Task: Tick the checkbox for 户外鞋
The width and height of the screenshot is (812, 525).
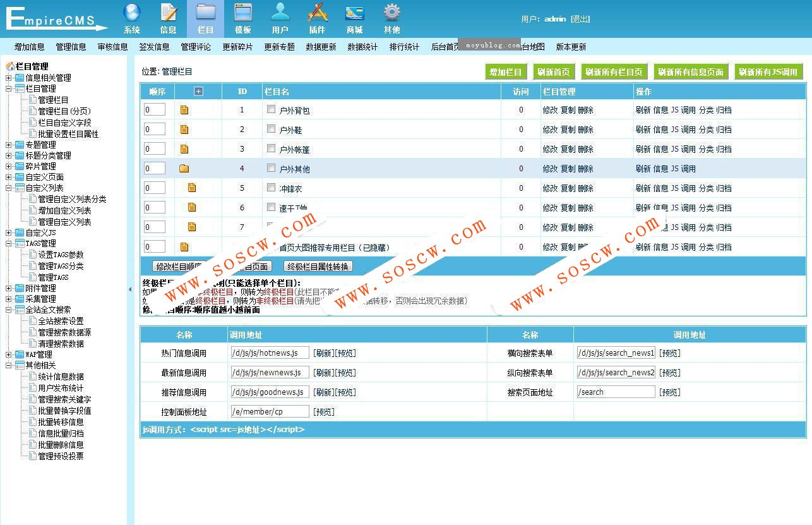Action: click(x=272, y=129)
